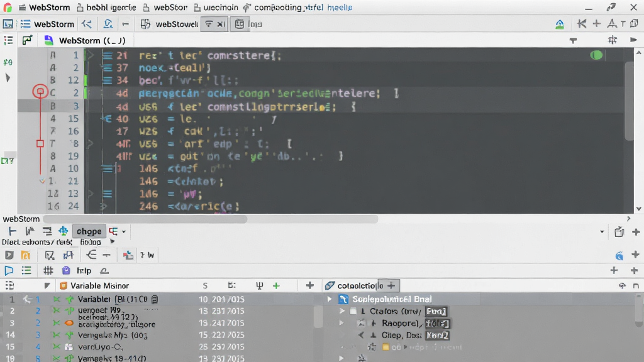This screenshot has width=644, height=362.
Task: Click the 'chgpe' button in the lower toolbar
Action: point(89,231)
